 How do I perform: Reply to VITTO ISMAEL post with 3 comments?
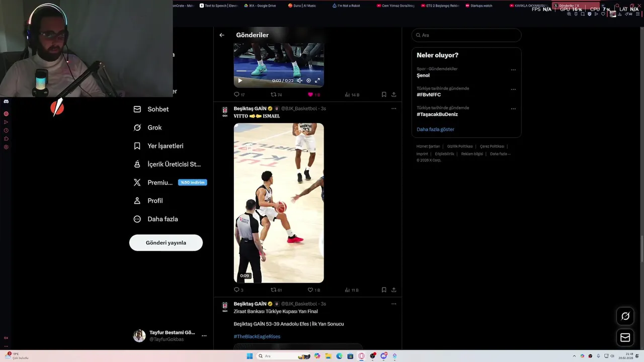point(238,290)
